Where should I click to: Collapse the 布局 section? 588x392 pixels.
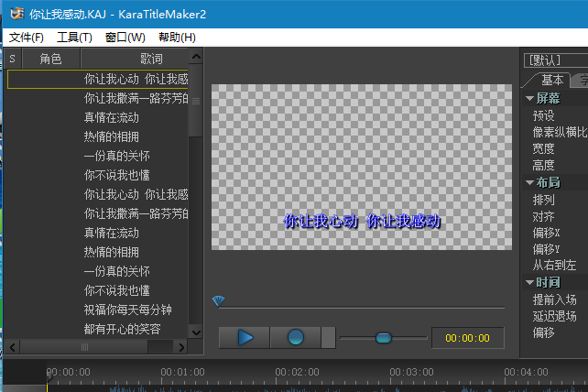pyautogui.click(x=529, y=182)
